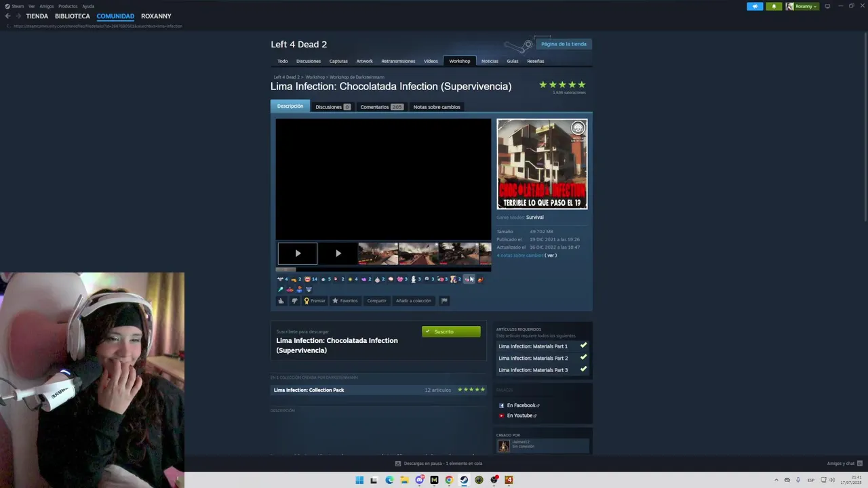The height and width of the screenshot is (488, 868).
Task: Open the Amigos menu in title bar
Action: pyautogui.click(x=46, y=6)
